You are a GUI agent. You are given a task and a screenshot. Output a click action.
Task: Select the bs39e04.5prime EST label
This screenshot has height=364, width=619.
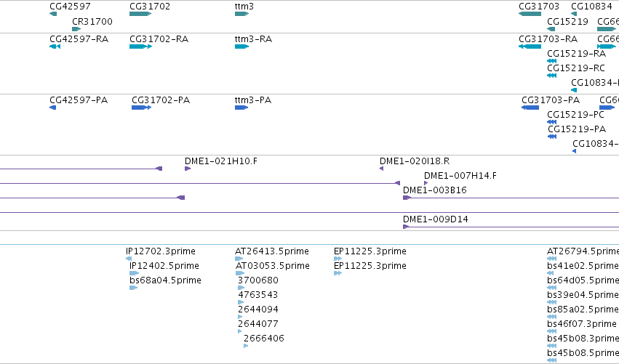(x=583, y=295)
